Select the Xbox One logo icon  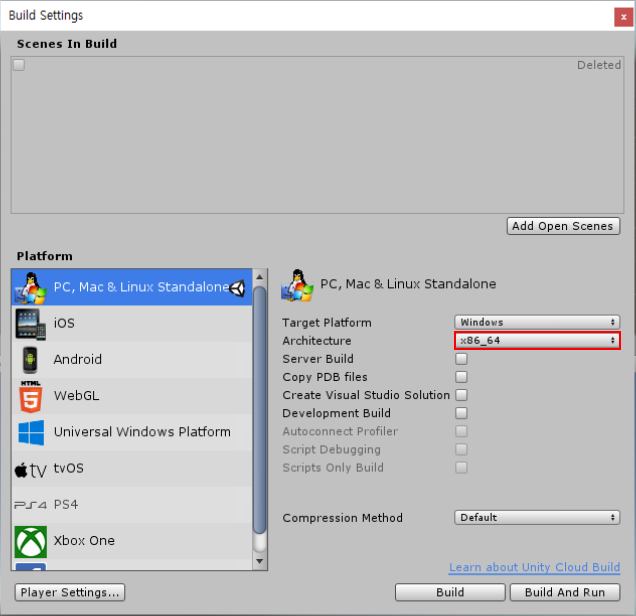click(31, 542)
